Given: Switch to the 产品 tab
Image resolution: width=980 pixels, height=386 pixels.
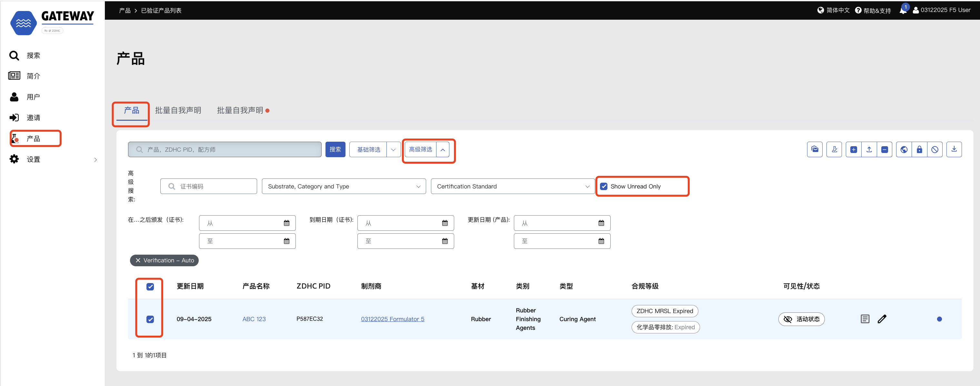Looking at the screenshot, I should (131, 110).
